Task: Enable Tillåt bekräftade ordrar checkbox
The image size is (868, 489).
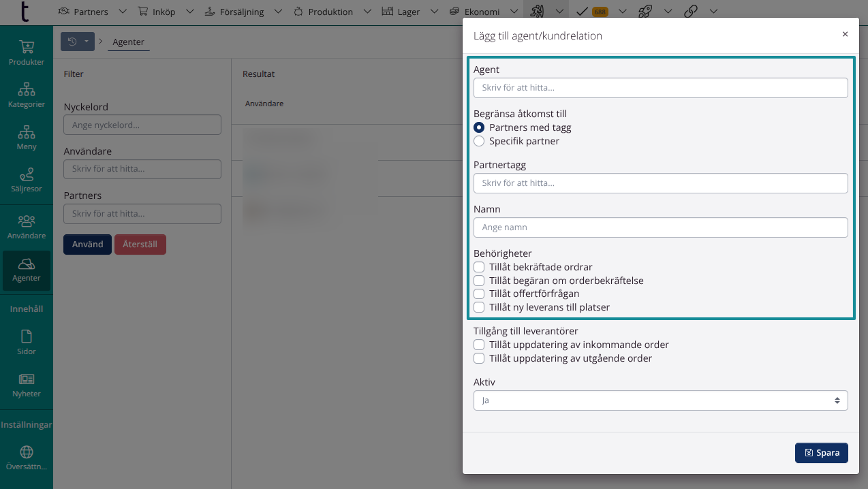Action: 480,267
